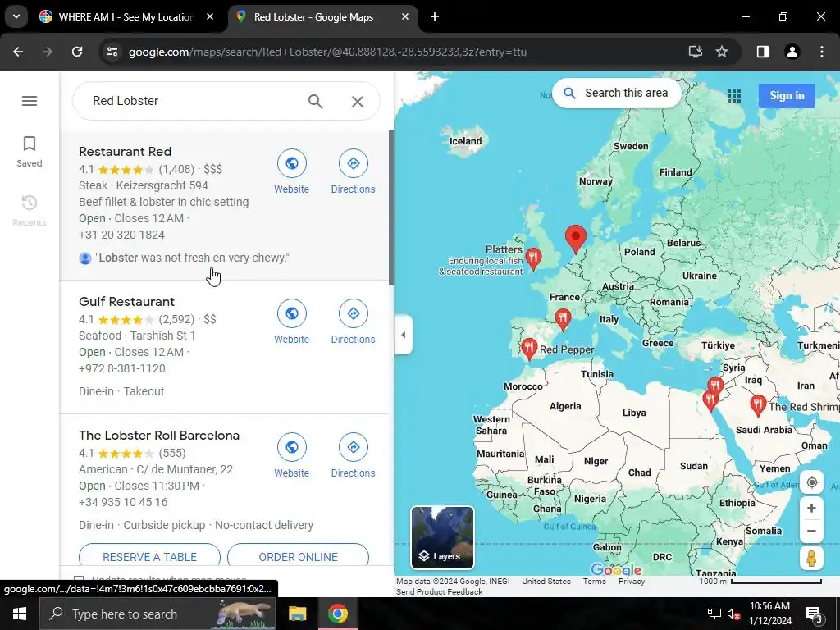The width and height of the screenshot is (840, 630).
Task: Open the Recents panel
Action: (x=30, y=211)
